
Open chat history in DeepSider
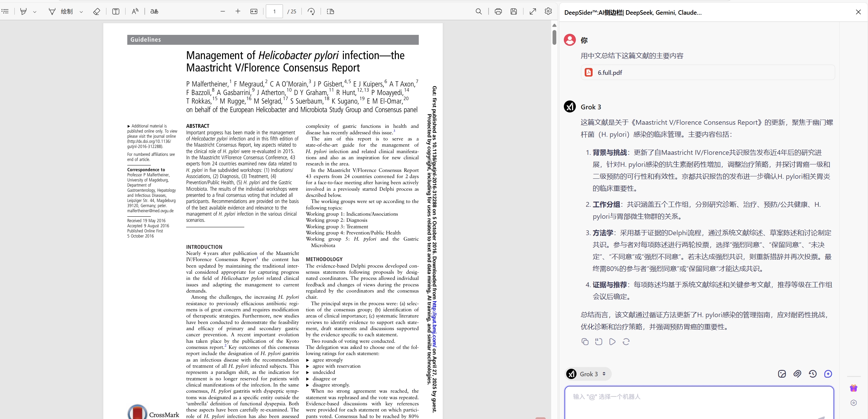(813, 374)
